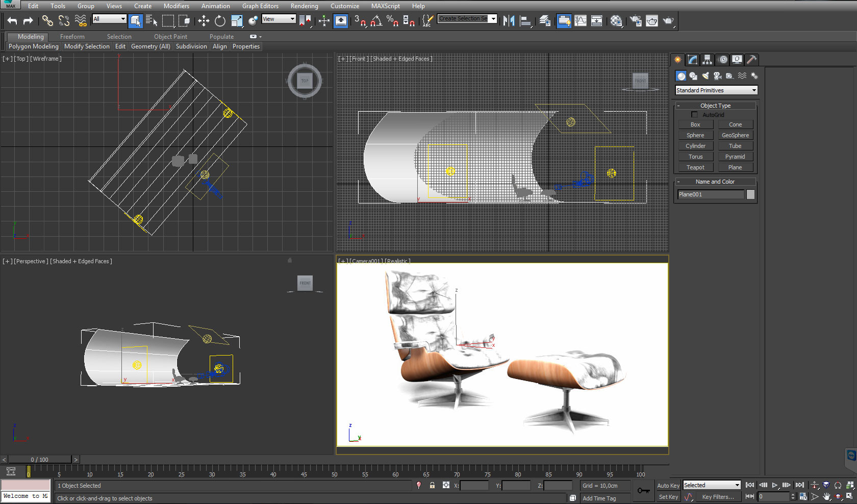Click the Unlink Selection icon

pos(64,21)
